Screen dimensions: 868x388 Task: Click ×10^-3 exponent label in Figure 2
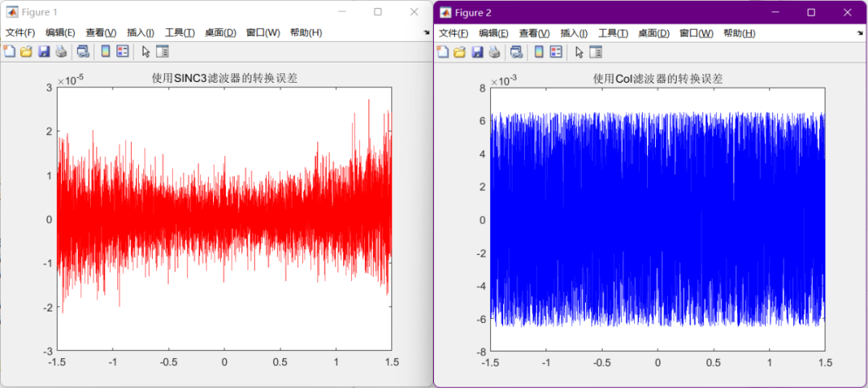504,81
